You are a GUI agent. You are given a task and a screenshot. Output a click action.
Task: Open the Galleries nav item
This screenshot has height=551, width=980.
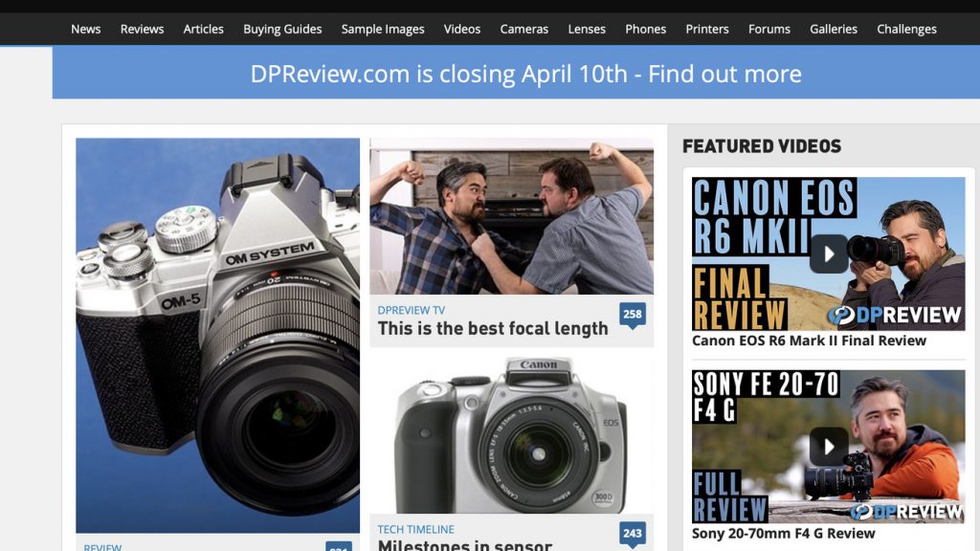[834, 29]
